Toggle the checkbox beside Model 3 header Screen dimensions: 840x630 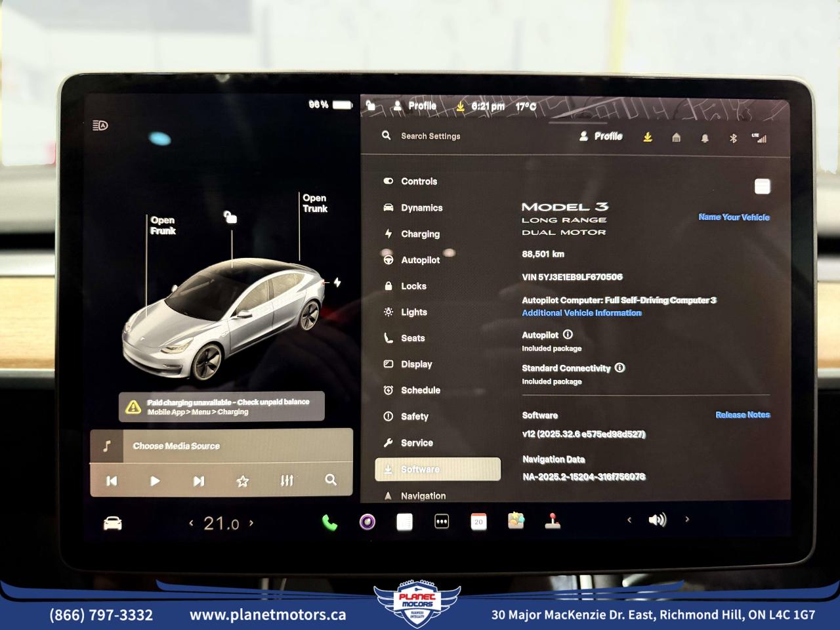(762, 186)
